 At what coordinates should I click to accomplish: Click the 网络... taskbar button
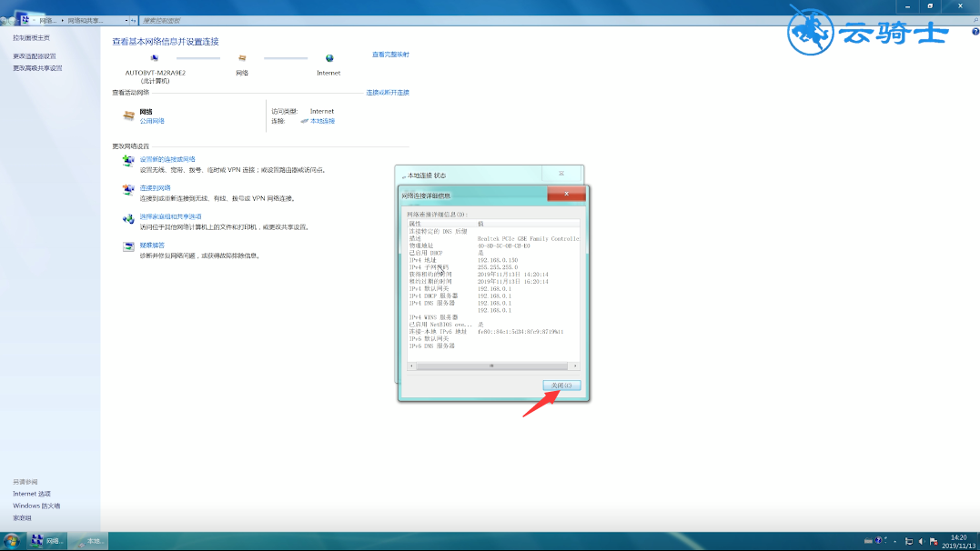(x=47, y=541)
